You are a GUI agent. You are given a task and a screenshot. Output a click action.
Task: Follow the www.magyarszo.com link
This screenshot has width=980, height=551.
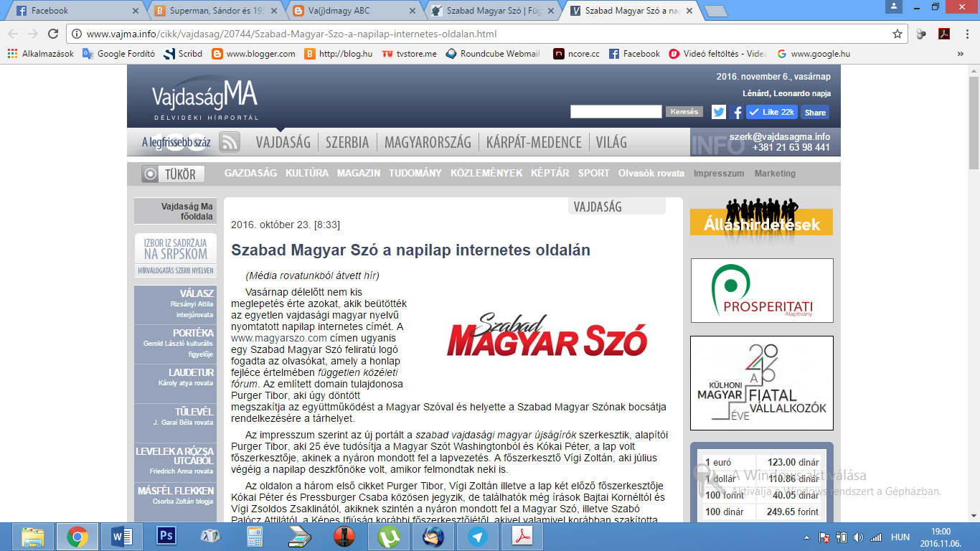pos(279,337)
